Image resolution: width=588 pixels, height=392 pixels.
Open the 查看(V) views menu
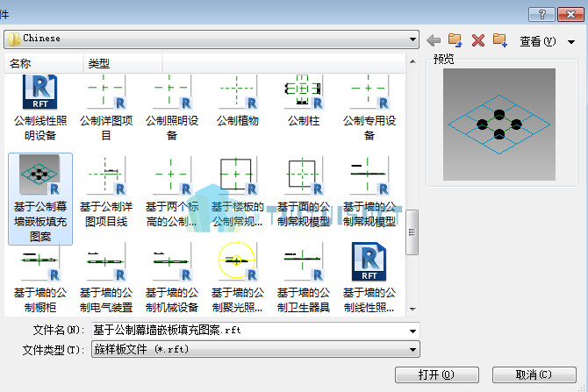(x=538, y=41)
